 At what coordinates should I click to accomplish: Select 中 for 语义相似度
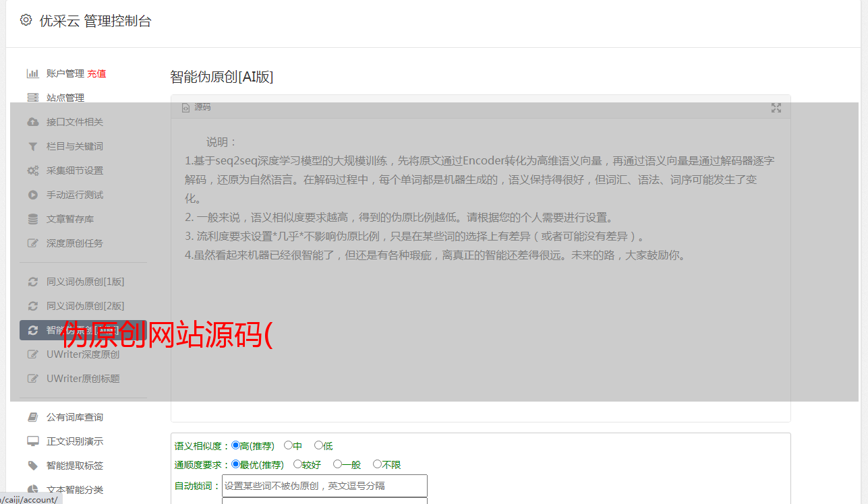[288, 445]
